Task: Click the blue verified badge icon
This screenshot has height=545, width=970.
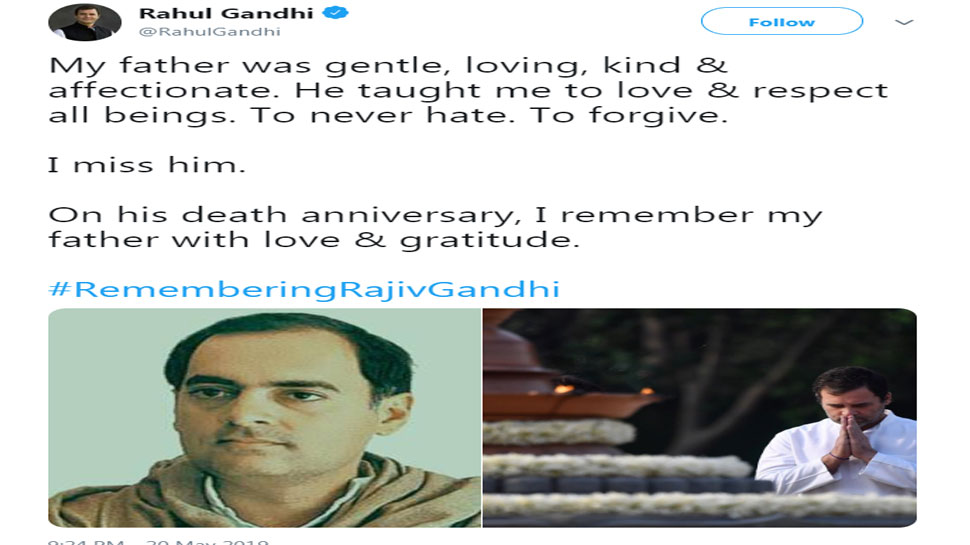Action: (x=336, y=12)
